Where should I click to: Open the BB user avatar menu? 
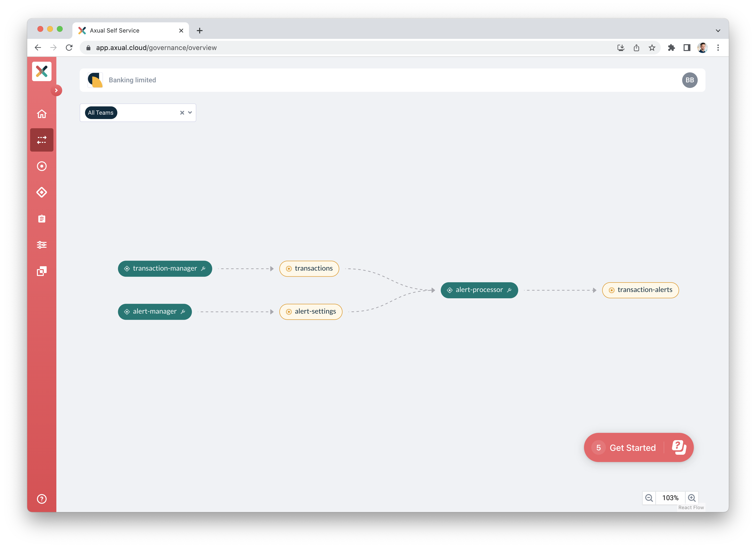pos(689,80)
